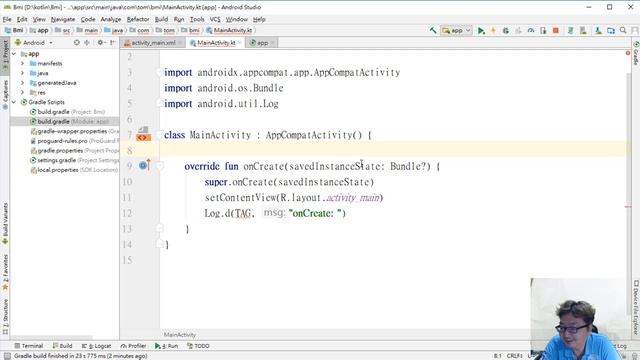Toggle the Gradle panel on right edge
640x360 pixels.
(x=636, y=53)
